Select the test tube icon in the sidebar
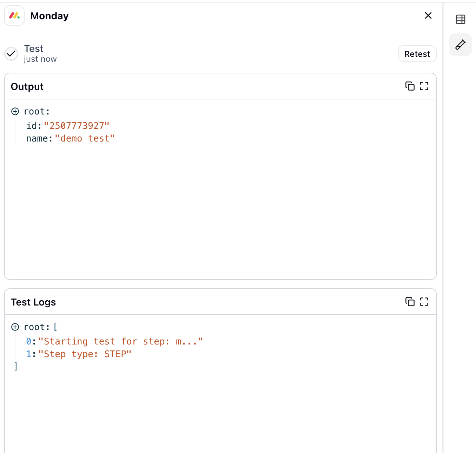Image resolution: width=476 pixels, height=453 pixels. (460, 45)
